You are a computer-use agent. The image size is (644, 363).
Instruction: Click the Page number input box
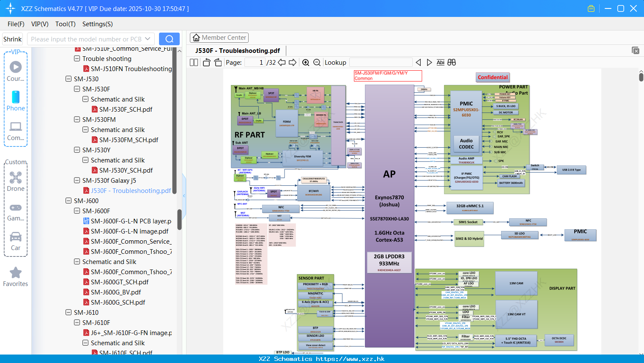pos(255,62)
